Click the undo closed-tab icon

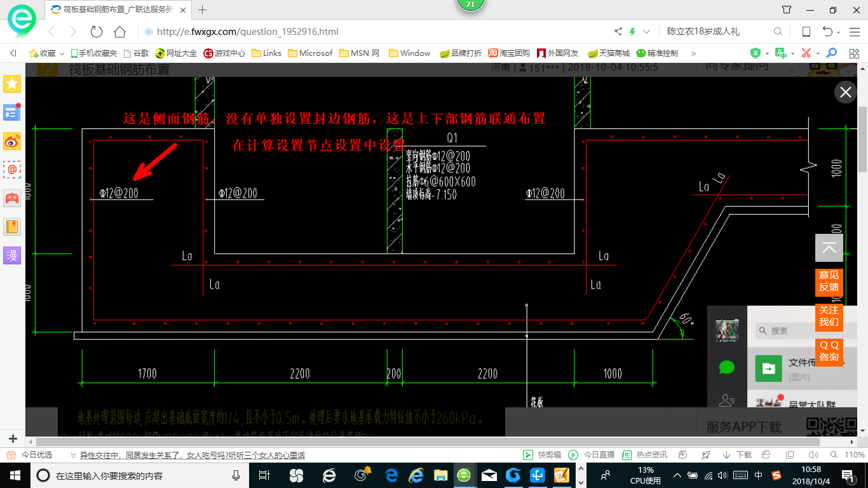(x=827, y=32)
